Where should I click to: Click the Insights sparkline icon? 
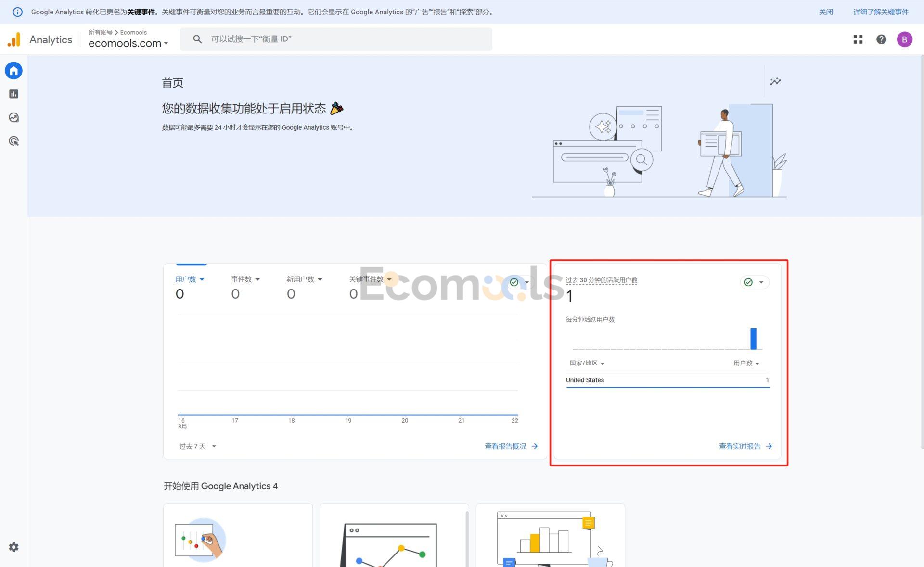[775, 81]
